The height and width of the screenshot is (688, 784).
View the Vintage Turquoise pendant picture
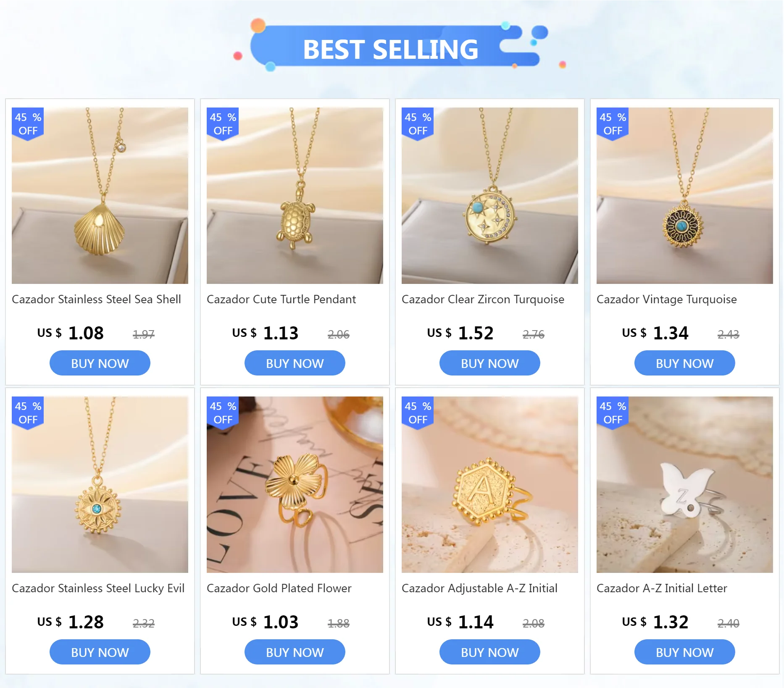pos(685,196)
